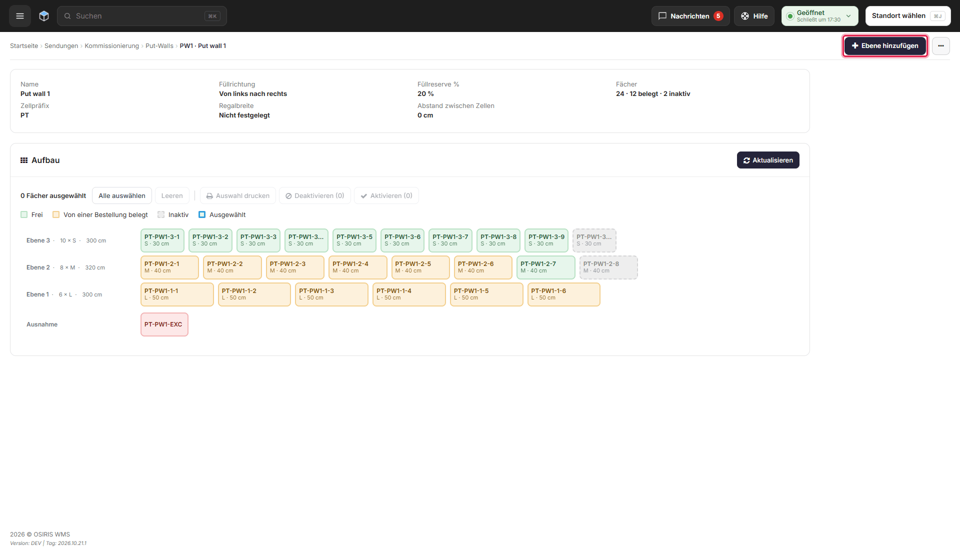Open Nachrichten with 5 unread
960x560 pixels.
(690, 16)
